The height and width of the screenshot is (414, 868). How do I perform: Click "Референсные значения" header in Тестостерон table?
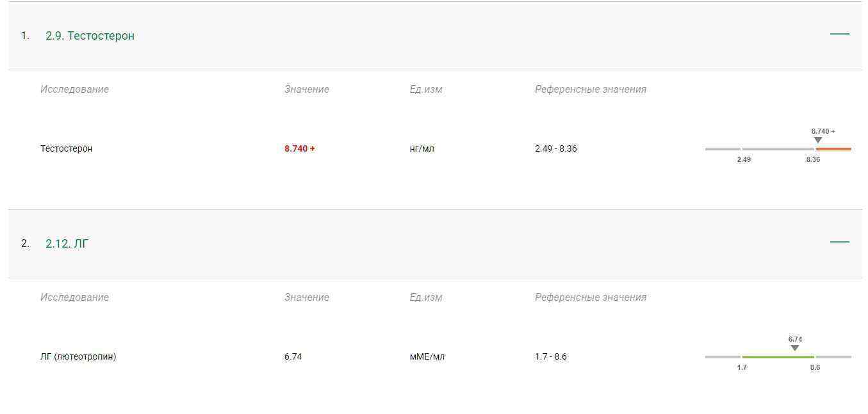(590, 89)
